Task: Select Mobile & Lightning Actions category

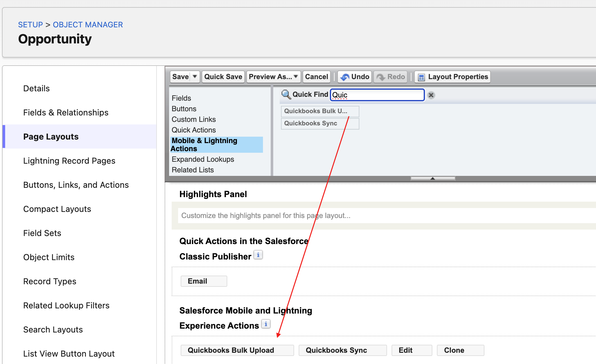Action: coord(217,145)
